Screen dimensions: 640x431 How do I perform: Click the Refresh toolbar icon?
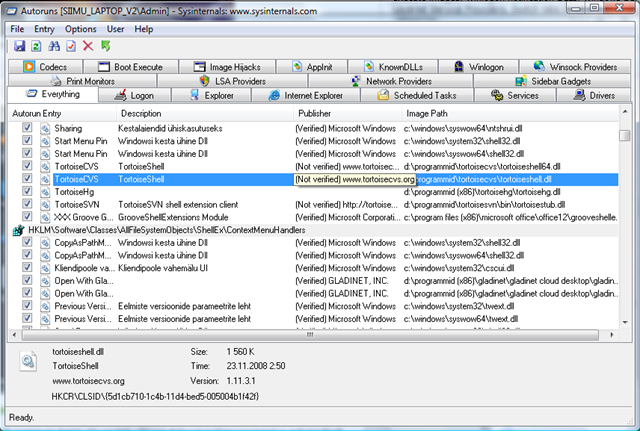36,46
